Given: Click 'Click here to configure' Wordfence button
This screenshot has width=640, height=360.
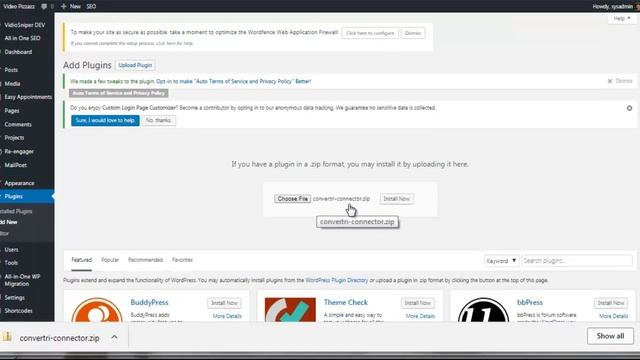Looking at the screenshot, I should pyautogui.click(x=370, y=33).
